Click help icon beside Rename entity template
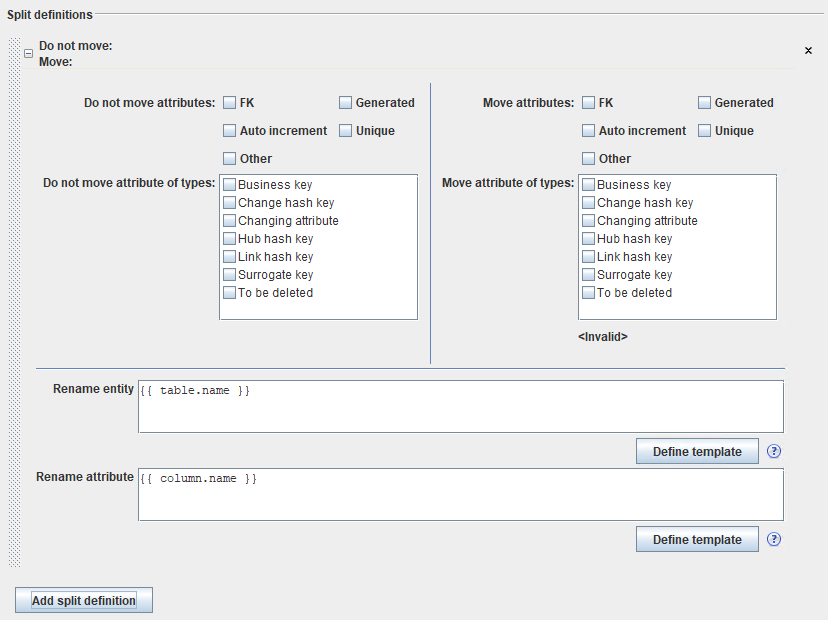Viewport: 828px width, 620px height. click(774, 451)
